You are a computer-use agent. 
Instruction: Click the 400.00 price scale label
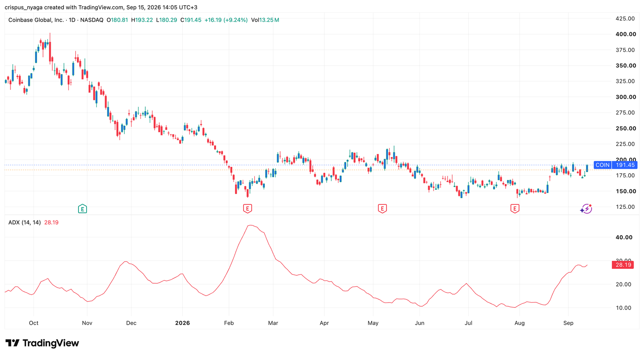(625, 34)
